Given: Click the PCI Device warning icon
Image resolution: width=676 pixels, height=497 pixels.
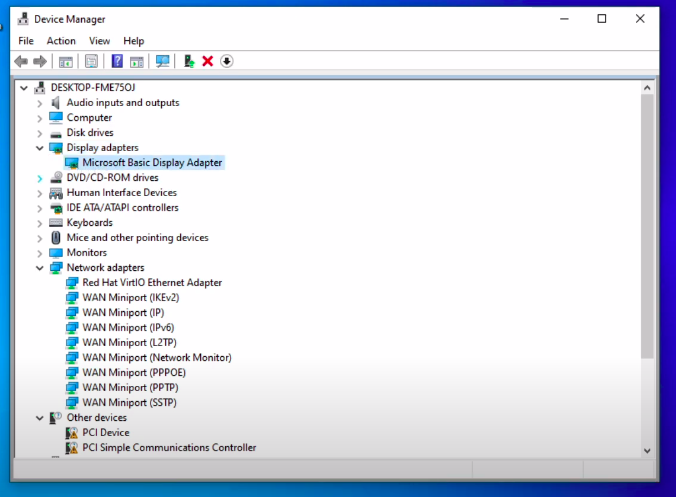Looking at the screenshot, I should click(72, 433).
